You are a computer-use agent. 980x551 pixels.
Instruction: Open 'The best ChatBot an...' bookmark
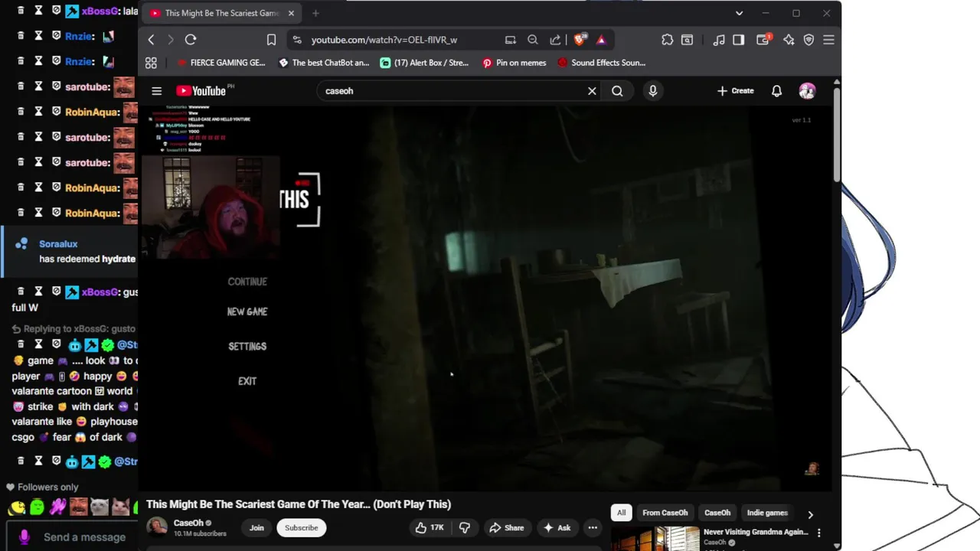pyautogui.click(x=323, y=63)
